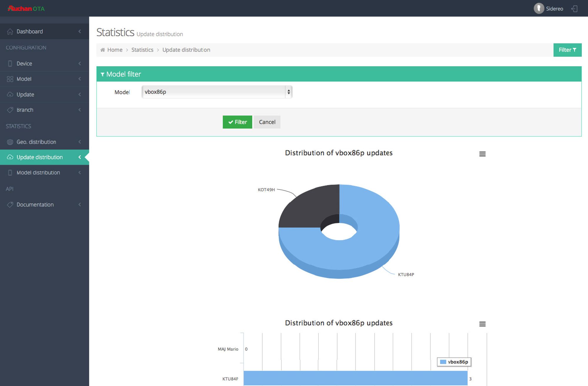This screenshot has width=588, height=386.
Task: Click the Cancel button
Action: click(267, 122)
